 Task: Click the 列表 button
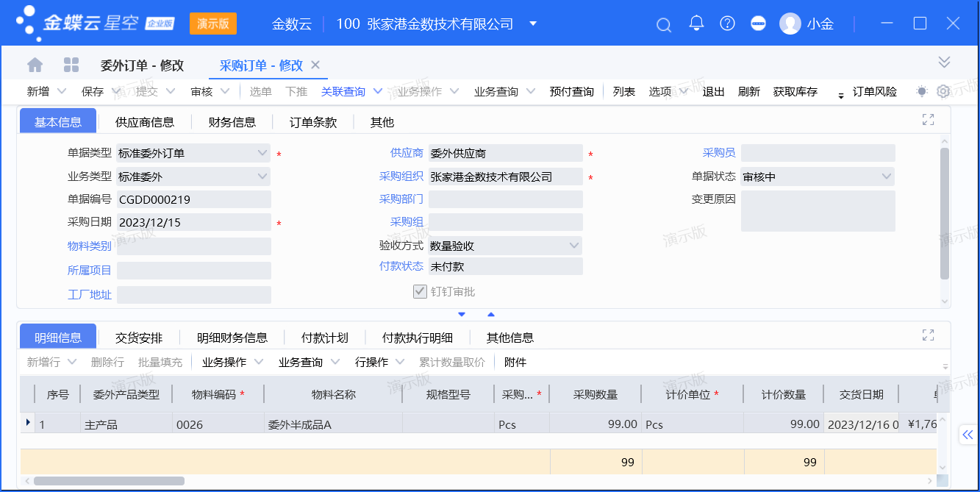[624, 92]
